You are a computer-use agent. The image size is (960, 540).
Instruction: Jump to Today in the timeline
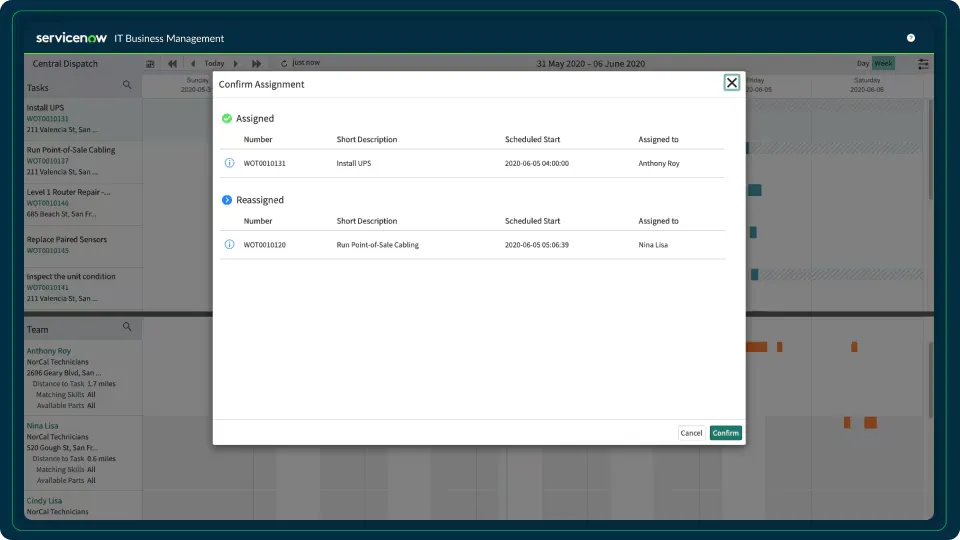pos(214,64)
